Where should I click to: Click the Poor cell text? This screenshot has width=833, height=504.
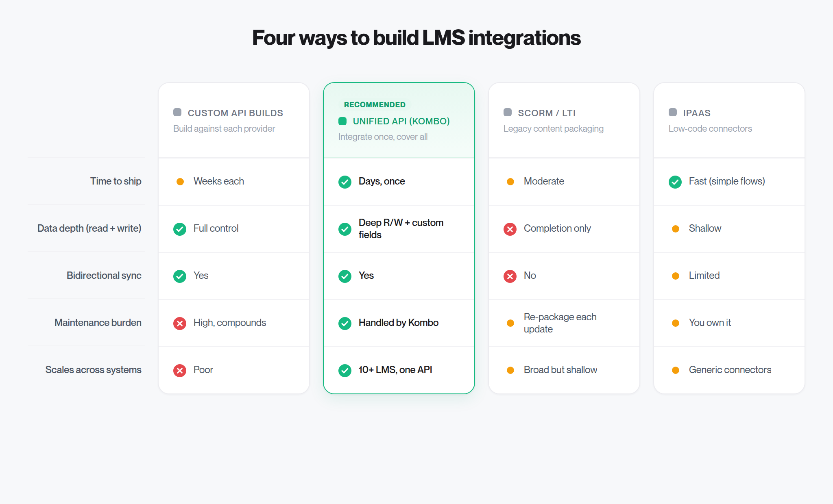point(203,370)
